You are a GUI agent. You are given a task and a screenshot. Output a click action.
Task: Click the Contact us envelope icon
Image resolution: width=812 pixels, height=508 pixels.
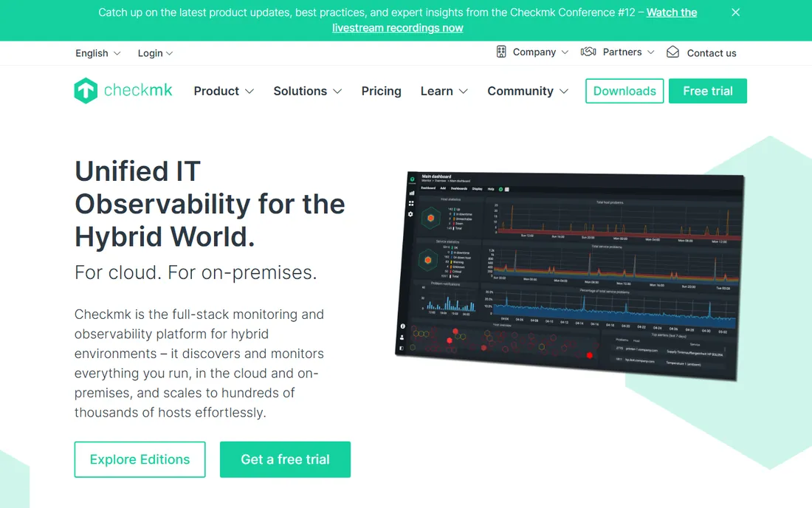(672, 52)
